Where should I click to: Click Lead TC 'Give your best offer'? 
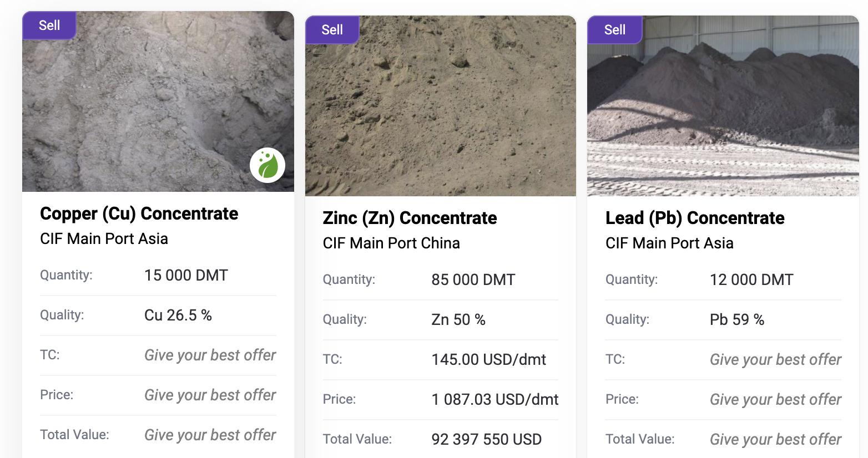tap(775, 359)
